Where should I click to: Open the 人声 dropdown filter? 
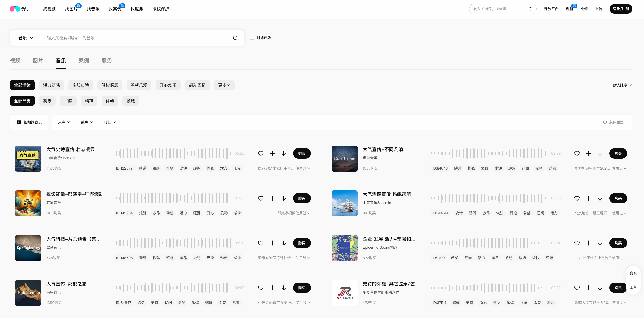64,122
